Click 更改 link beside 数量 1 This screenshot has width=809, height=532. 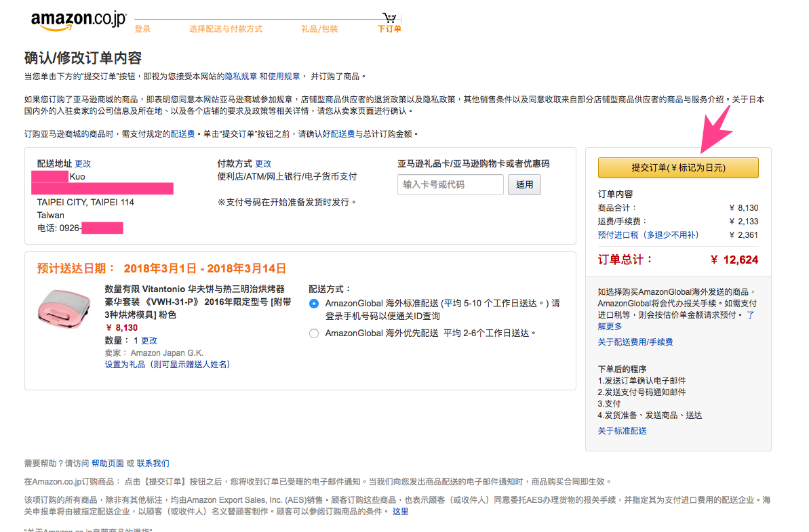coord(149,341)
